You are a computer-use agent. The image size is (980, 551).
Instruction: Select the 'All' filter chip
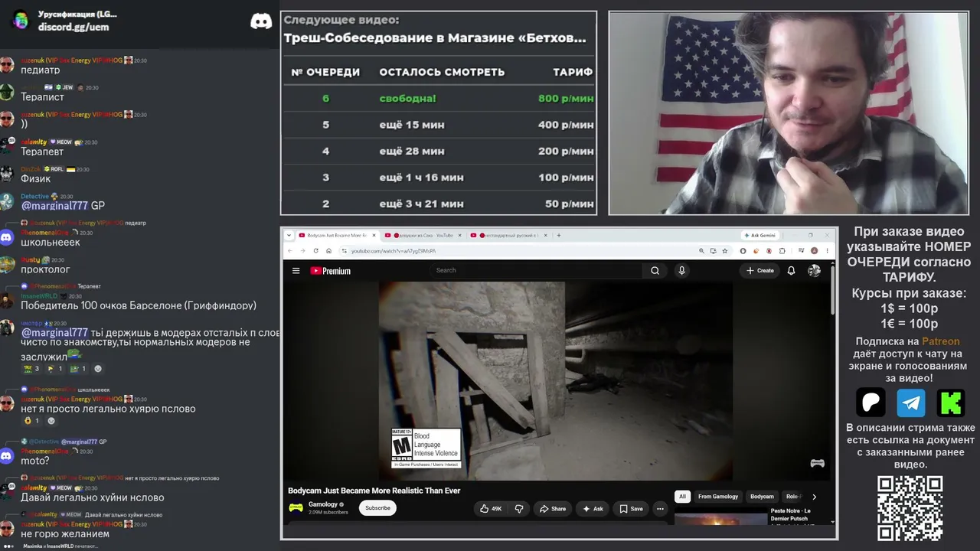682,497
